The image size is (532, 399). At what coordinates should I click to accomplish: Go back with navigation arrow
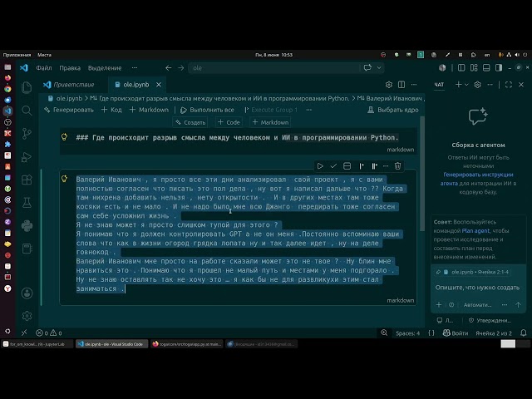168,68
